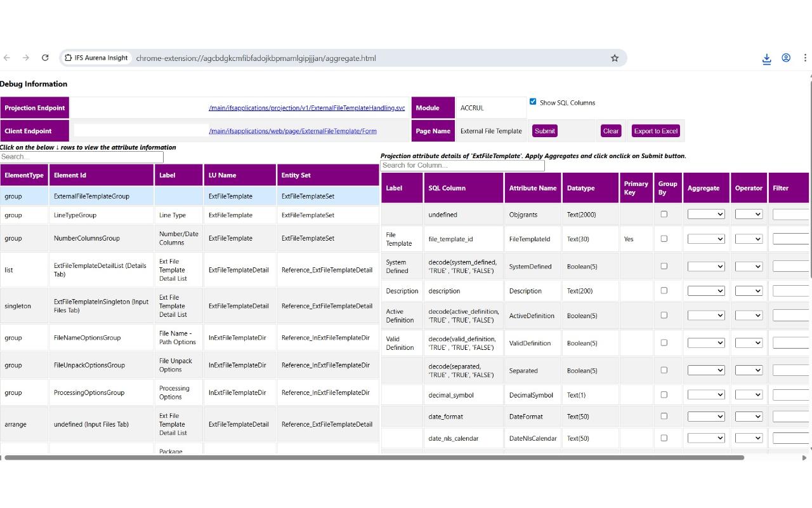This screenshot has width=812, height=508.
Task: Click the IFS Aurena Insight extension chip
Action: (96, 58)
